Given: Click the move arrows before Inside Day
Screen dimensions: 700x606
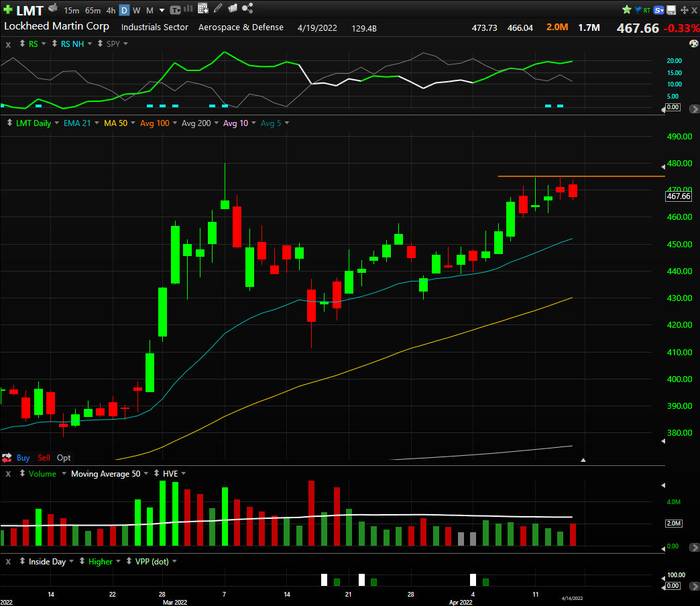Looking at the screenshot, I should pyautogui.click(x=22, y=561).
